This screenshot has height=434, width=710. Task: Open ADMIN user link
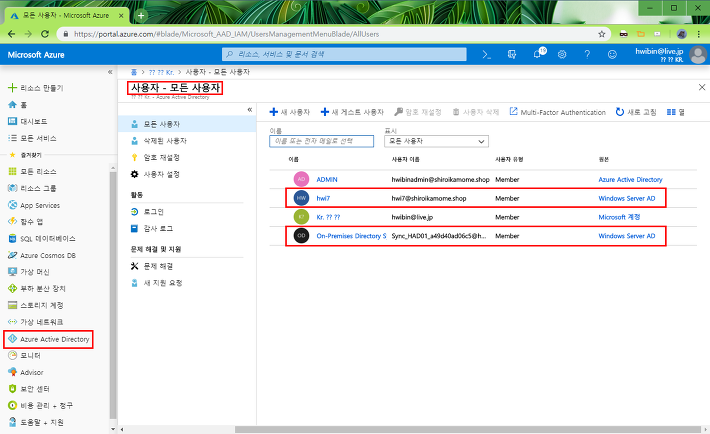coord(327,179)
